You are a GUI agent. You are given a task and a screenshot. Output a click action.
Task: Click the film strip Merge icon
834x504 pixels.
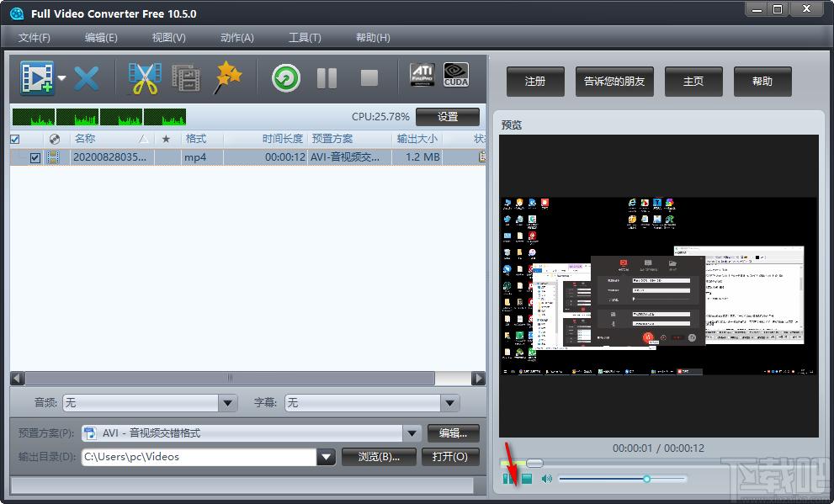[x=186, y=78]
